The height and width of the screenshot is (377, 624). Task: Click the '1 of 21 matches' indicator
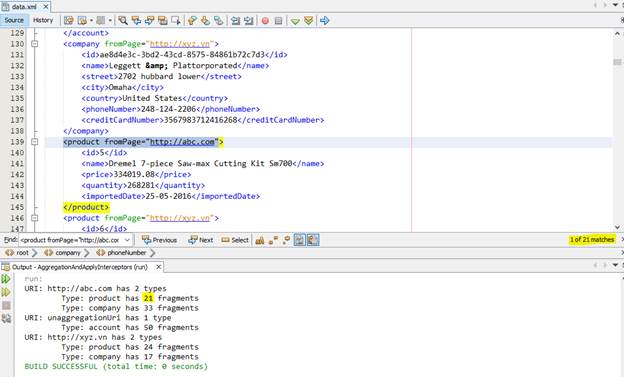(x=592, y=240)
